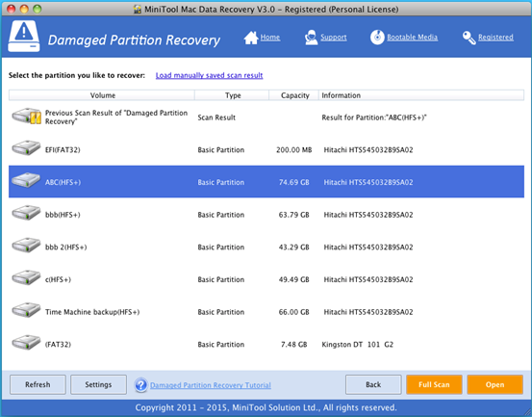Click Result for Partition:"ABC(HFS+)" text
This screenshot has width=532, height=417.
tap(374, 117)
